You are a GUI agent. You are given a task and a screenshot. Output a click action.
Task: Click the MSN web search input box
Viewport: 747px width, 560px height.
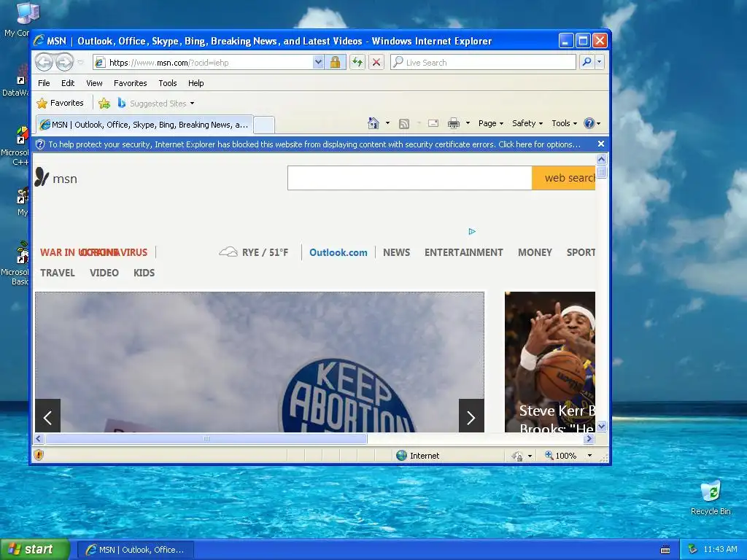pyautogui.click(x=410, y=178)
